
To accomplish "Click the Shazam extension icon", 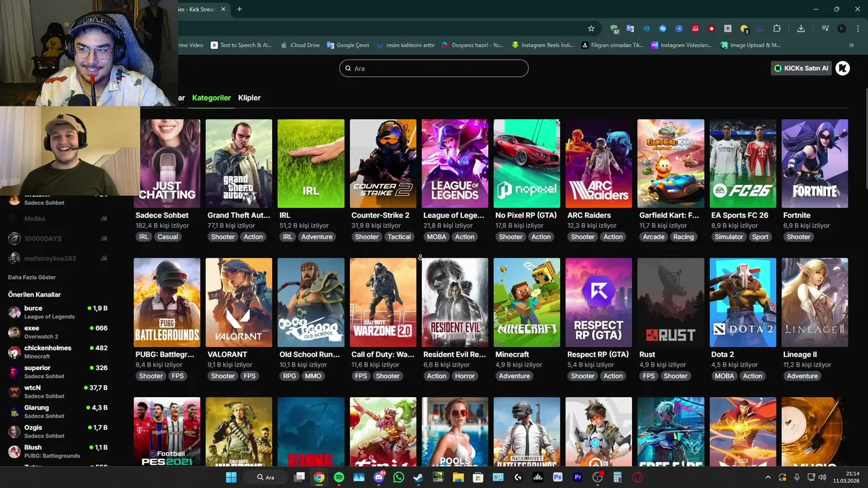I will (x=663, y=28).
